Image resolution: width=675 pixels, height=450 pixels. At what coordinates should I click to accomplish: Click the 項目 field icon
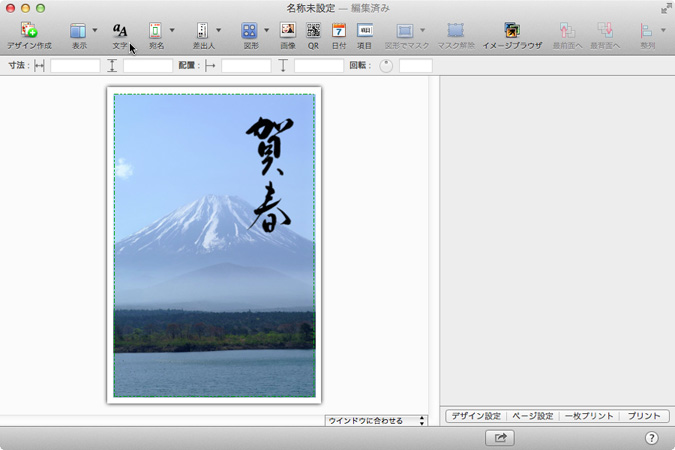pyautogui.click(x=365, y=32)
